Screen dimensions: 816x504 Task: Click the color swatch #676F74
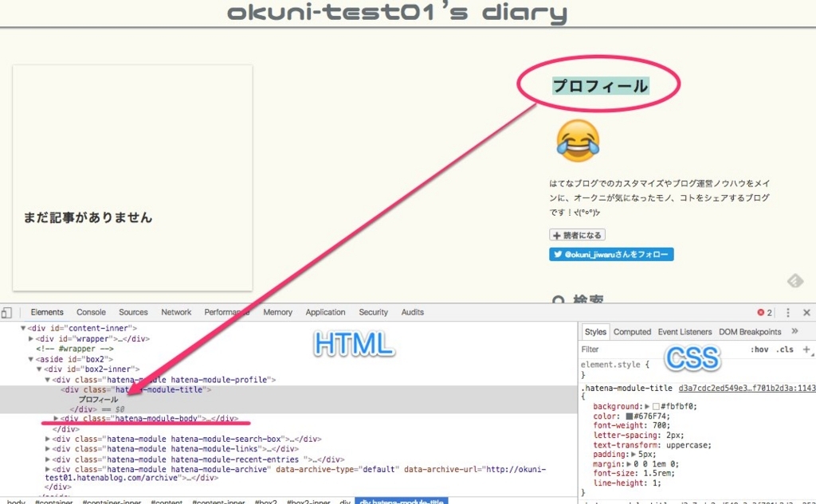[x=630, y=416]
